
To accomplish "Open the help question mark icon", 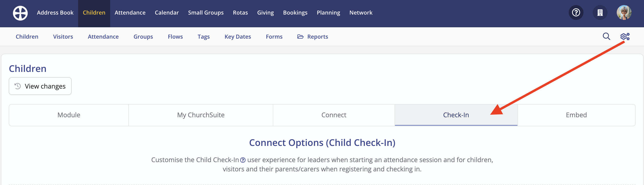I will (576, 12).
